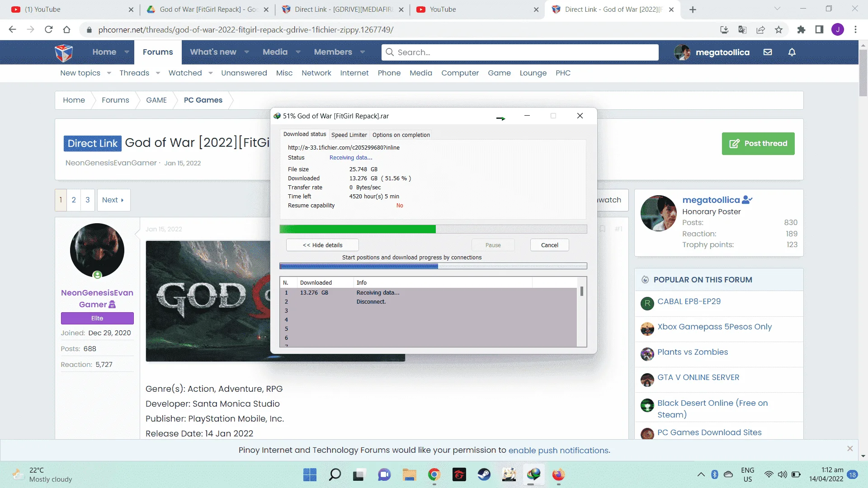
Task: Click the Post thread button
Action: pyautogui.click(x=758, y=144)
